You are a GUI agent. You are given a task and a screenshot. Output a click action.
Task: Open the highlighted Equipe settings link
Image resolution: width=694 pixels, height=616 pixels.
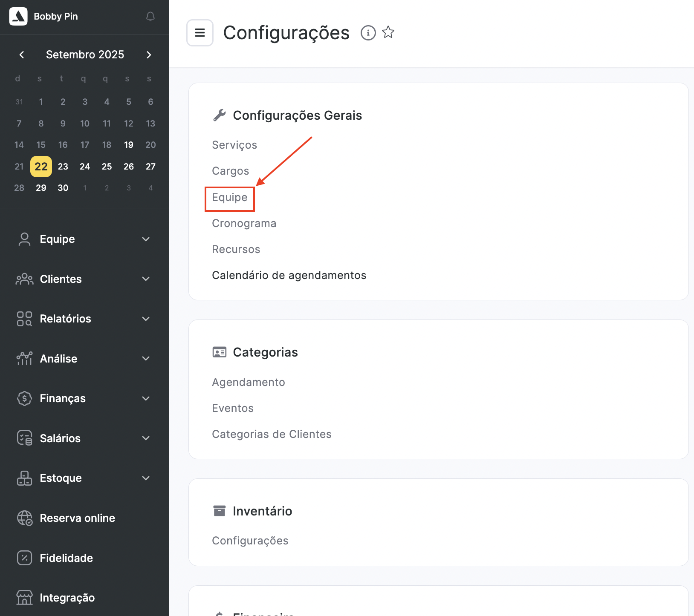(x=229, y=198)
